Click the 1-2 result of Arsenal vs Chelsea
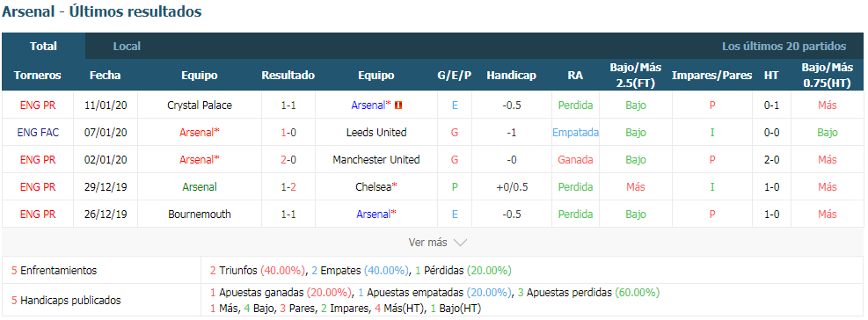The width and height of the screenshot is (868, 320). click(x=288, y=187)
